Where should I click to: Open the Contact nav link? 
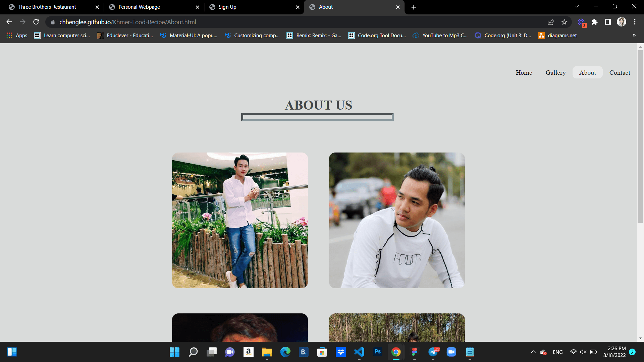[x=620, y=72]
